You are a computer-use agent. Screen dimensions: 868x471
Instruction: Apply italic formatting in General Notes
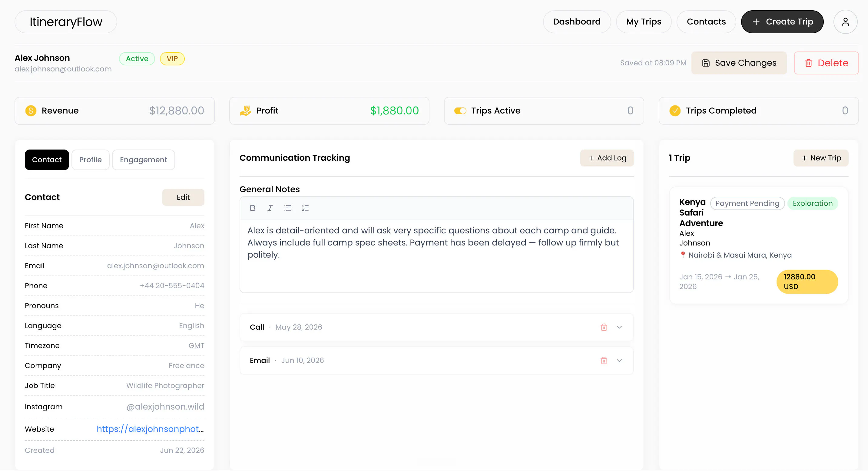tap(270, 208)
